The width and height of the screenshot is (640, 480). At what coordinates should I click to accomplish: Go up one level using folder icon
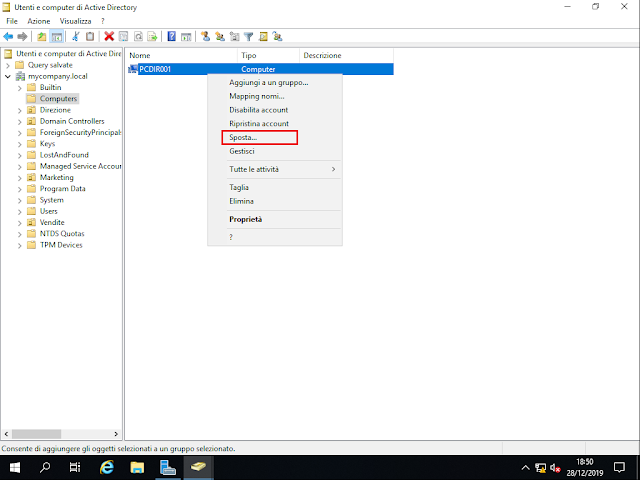click(x=42, y=37)
